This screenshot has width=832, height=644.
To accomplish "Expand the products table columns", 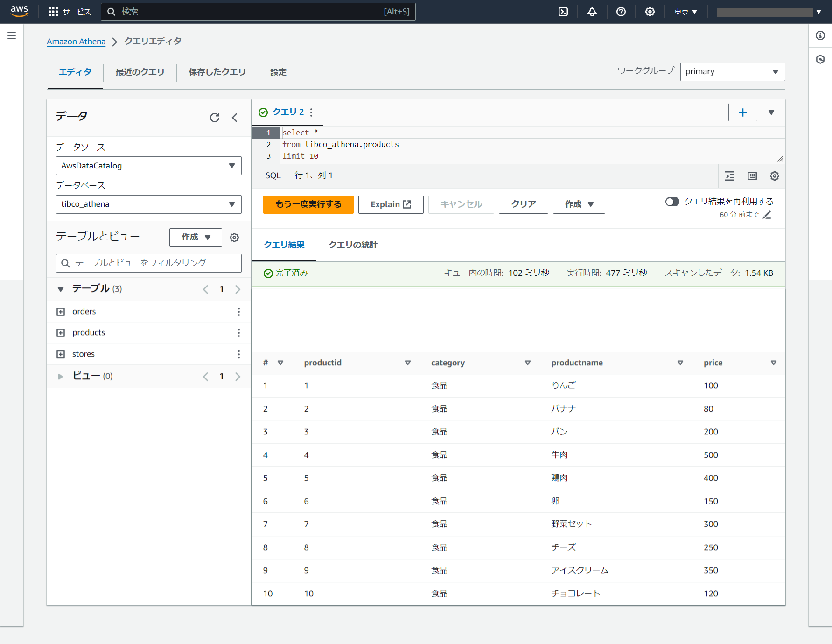I will click(x=61, y=333).
